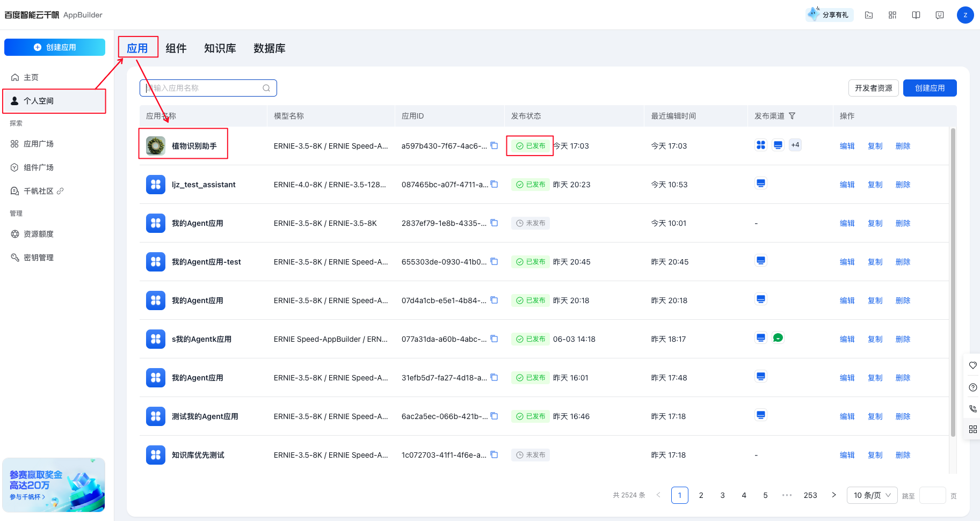Screen dimensions: 980x521
Task: Switch to the 知识库 tab
Action: pyautogui.click(x=220, y=48)
